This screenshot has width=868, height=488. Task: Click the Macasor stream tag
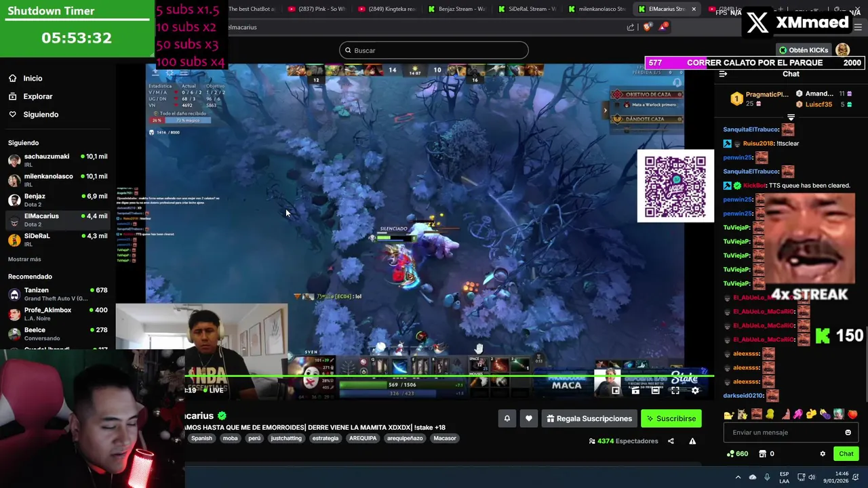[x=445, y=439]
